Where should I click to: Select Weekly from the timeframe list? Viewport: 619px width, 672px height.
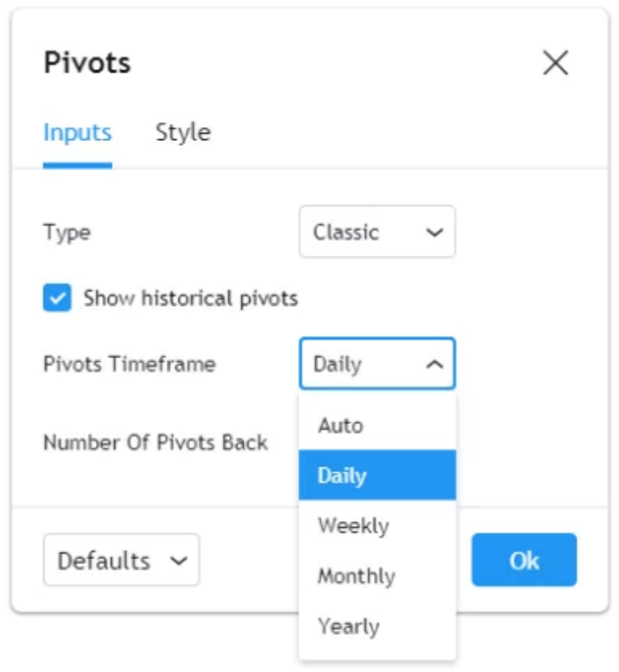[353, 526]
